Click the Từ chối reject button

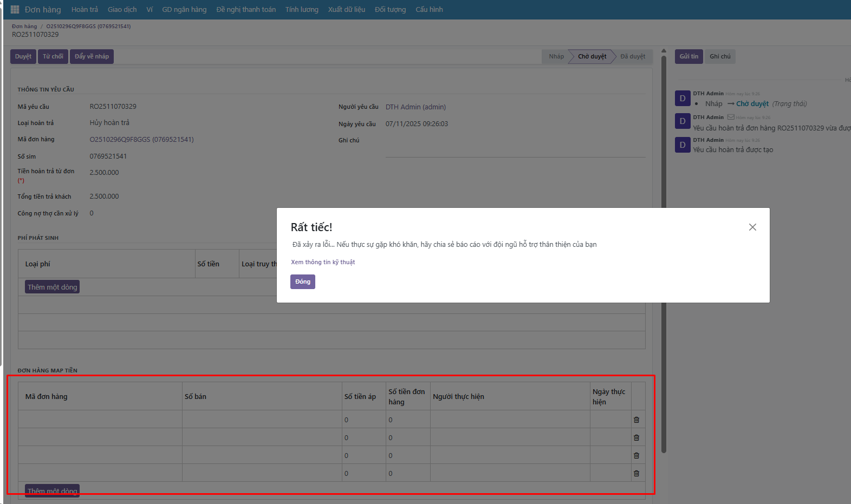coord(53,56)
